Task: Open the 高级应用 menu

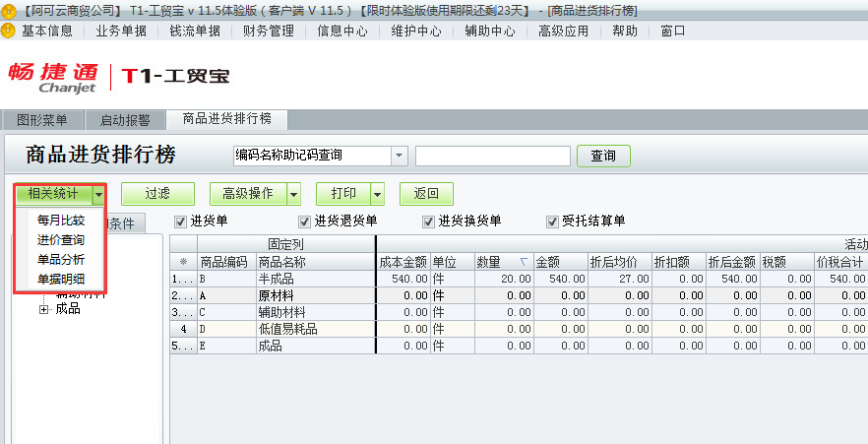Action: point(564,31)
